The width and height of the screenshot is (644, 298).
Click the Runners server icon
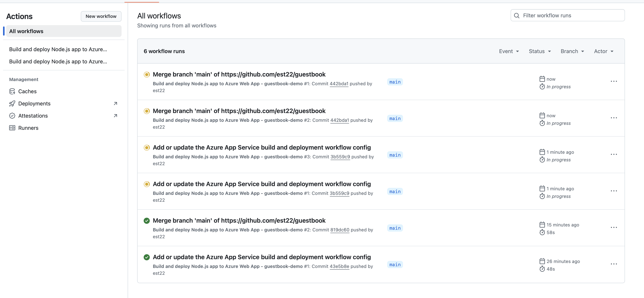click(x=12, y=128)
